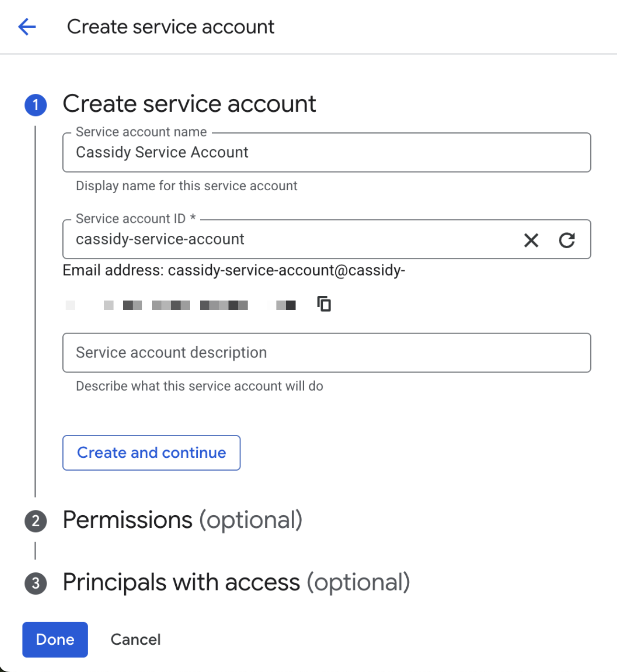The image size is (617, 672).
Task: Click the Service account description box
Action: coord(327,353)
